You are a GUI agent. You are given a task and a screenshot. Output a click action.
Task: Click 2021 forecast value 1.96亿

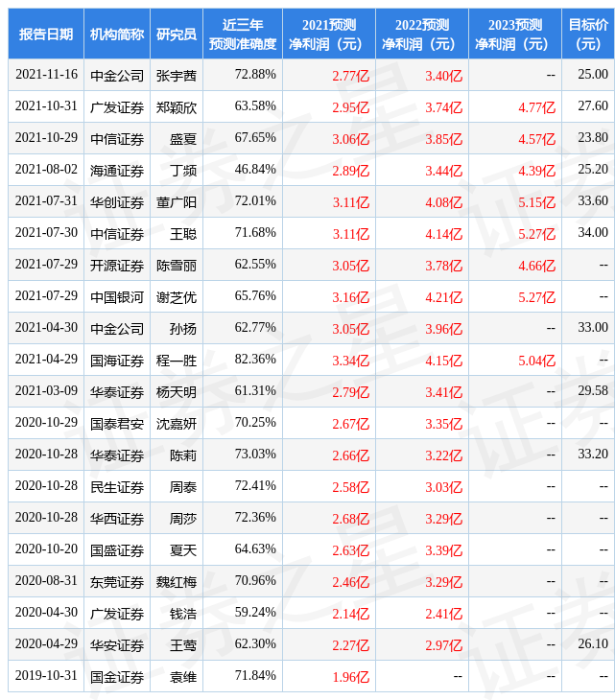351,678
